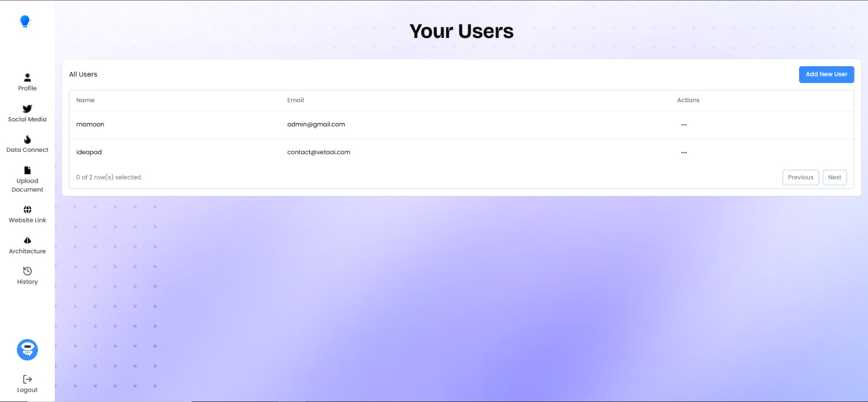Click the Logout icon
Screen dimensions: 868x402
coord(27,379)
